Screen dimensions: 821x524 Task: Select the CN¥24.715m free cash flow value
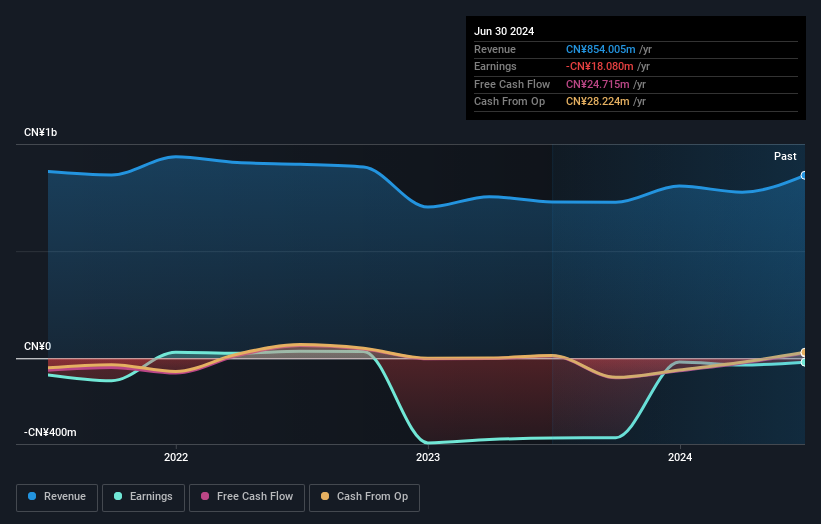click(x=597, y=84)
